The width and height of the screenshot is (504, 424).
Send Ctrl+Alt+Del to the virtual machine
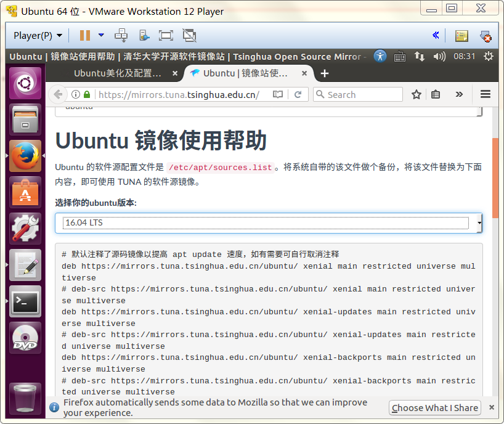(121, 35)
